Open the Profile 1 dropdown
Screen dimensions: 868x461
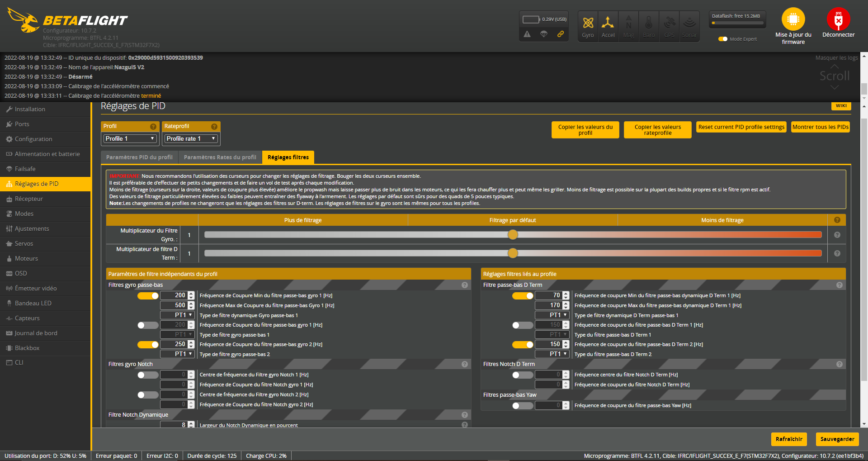[x=130, y=139]
